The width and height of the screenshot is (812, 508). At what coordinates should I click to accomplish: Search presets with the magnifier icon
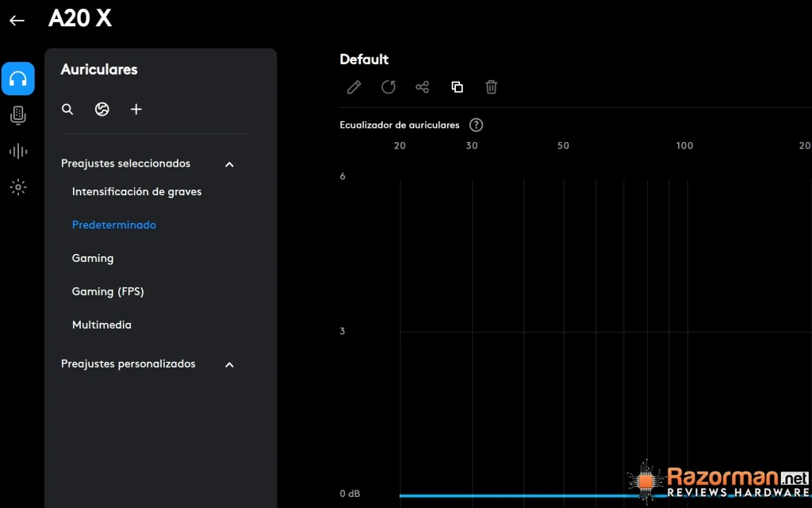pyautogui.click(x=67, y=110)
